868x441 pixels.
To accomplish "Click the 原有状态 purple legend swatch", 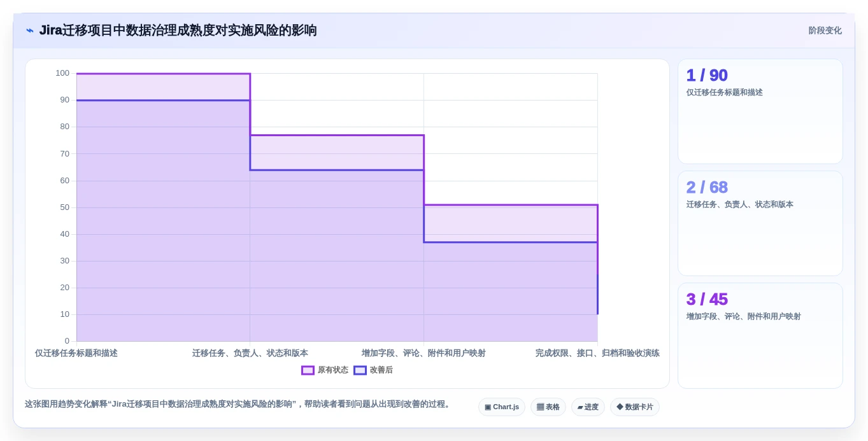I will (x=308, y=370).
